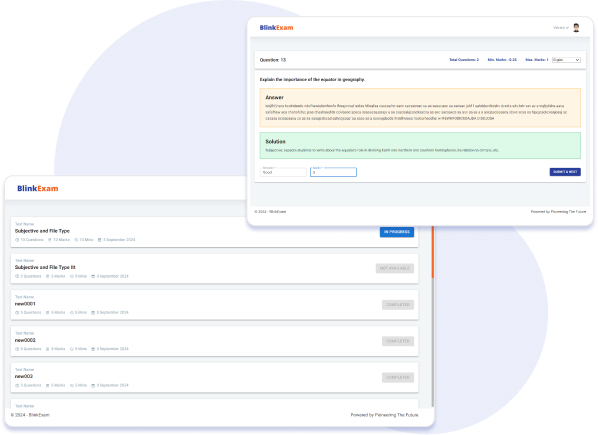Click the test name 'new0002'

pos(25,340)
